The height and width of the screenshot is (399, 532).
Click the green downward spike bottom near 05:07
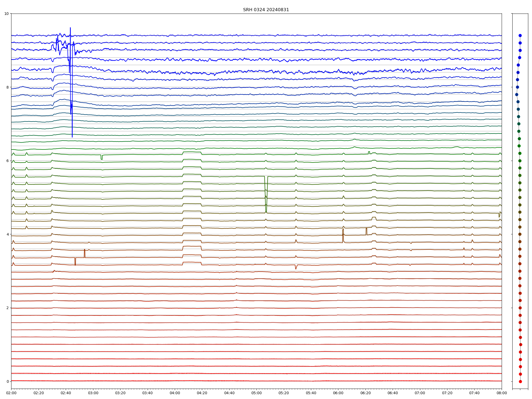[x=266, y=211]
